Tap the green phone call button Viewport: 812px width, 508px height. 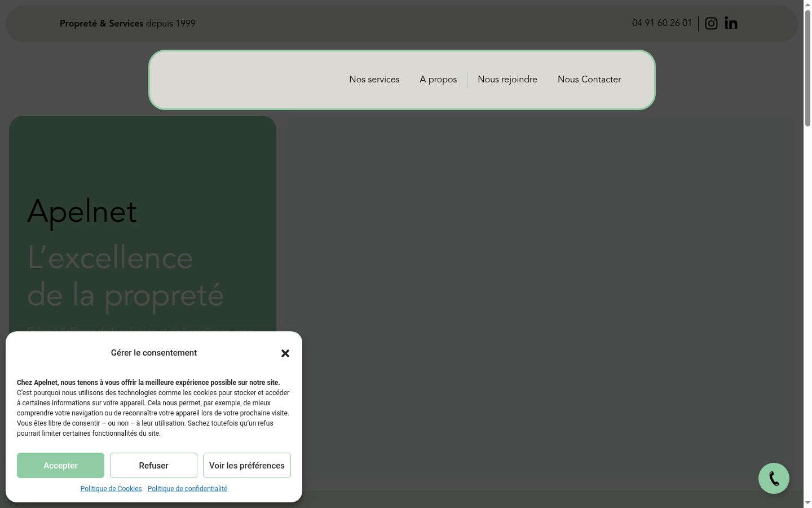coord(774,479)
